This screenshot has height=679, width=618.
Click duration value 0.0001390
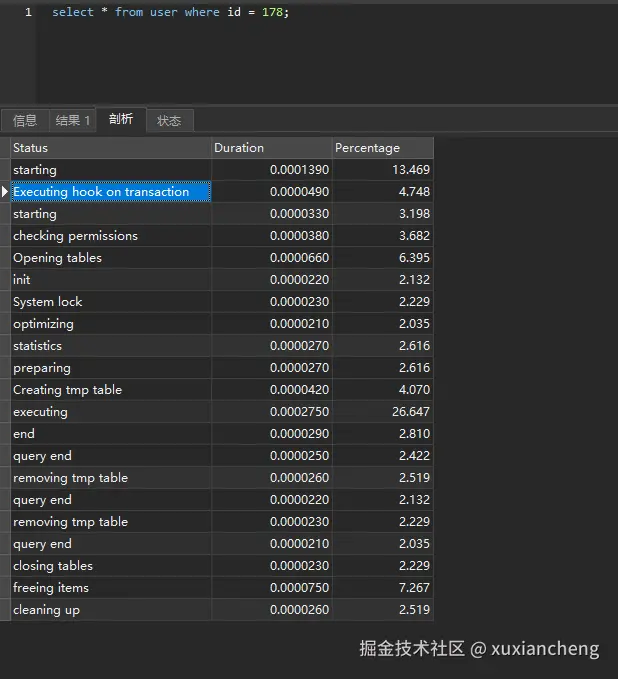(x=299, y=170)
